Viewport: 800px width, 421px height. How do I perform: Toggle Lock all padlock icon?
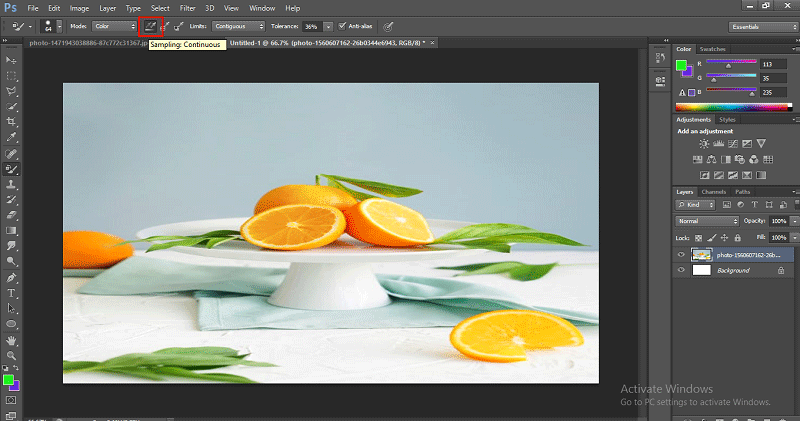coord(737,238)
